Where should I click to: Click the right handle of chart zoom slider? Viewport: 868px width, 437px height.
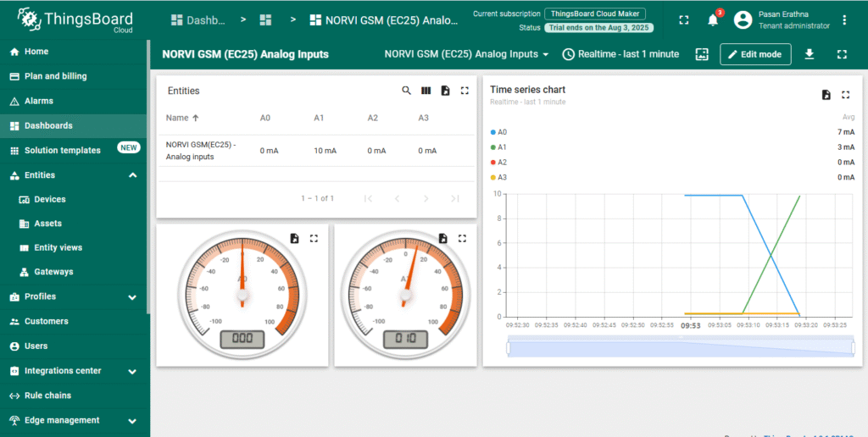pos(853,348)
